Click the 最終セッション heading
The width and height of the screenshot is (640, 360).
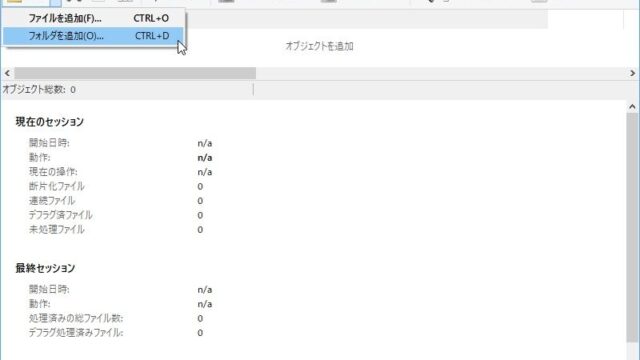click(x=45, y=268)
